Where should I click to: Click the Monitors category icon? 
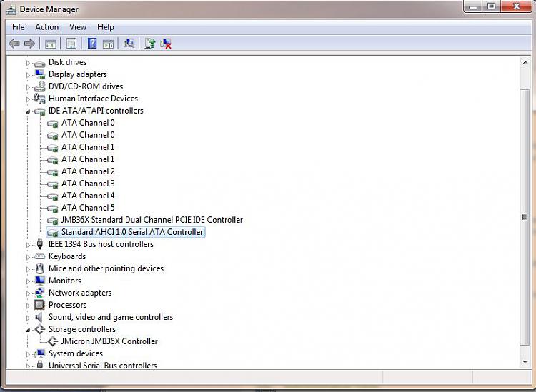pos(39,281)
